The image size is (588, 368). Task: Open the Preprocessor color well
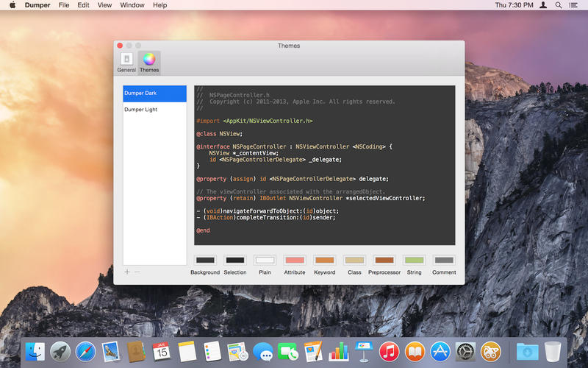pyautogui.click(x=384, y=260)
